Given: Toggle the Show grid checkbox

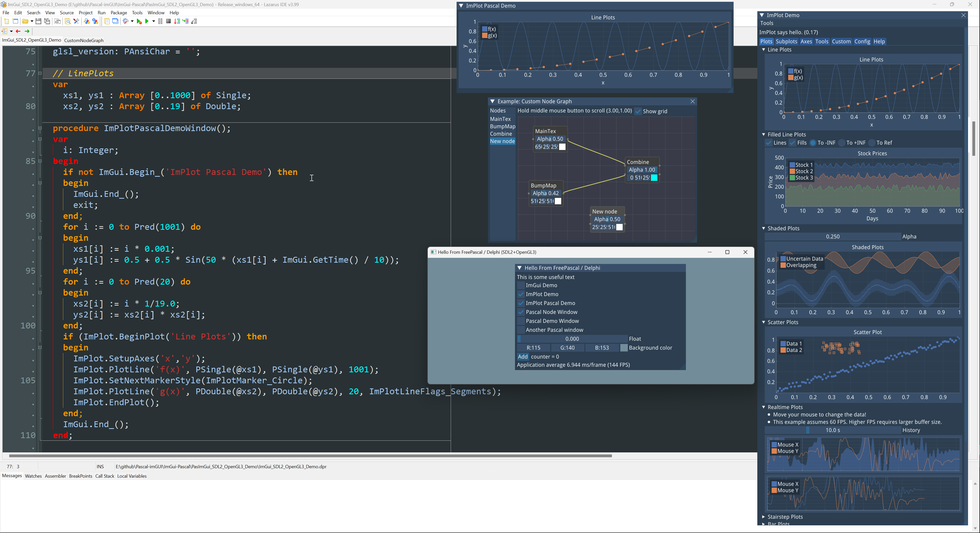Looking at the screenshot, I should [638, 111].
